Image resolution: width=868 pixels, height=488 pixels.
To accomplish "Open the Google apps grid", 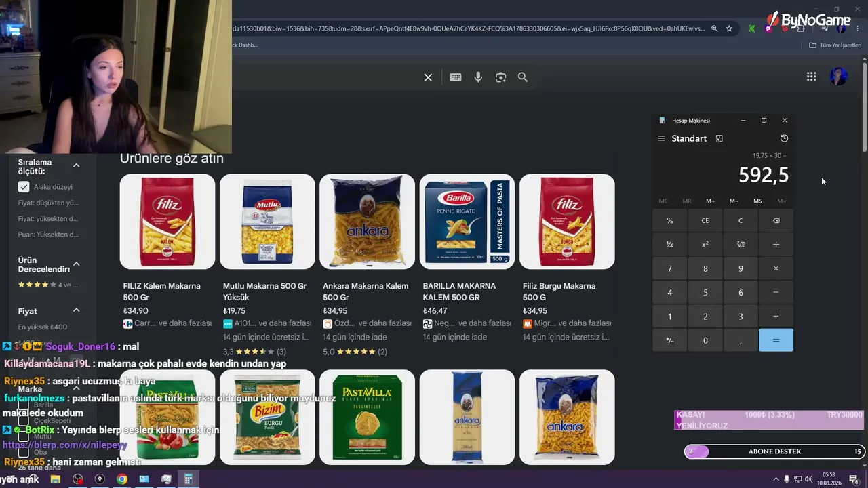I will point(811,77).
